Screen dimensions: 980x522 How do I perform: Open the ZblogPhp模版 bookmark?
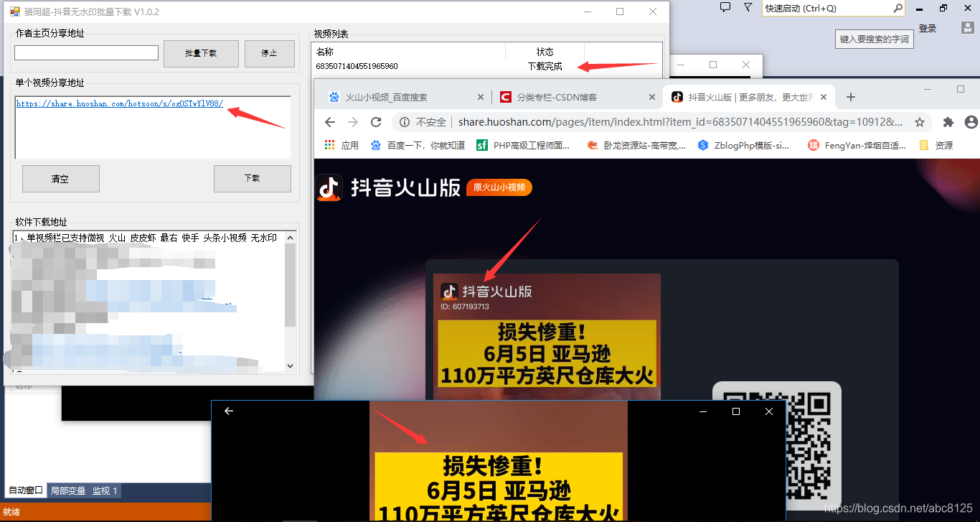coord(744,145)
